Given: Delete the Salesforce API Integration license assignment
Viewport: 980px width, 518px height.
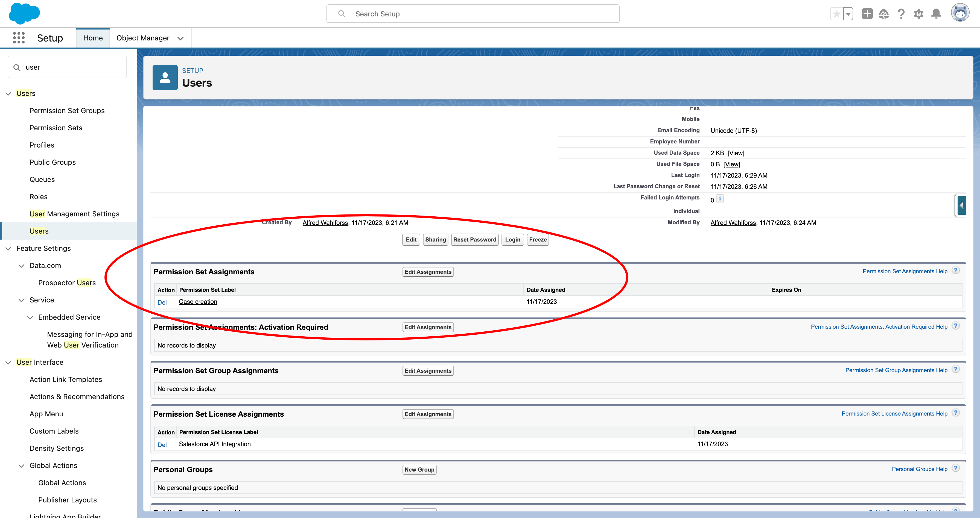Looking at the screenshot, I should pos(162,445).
